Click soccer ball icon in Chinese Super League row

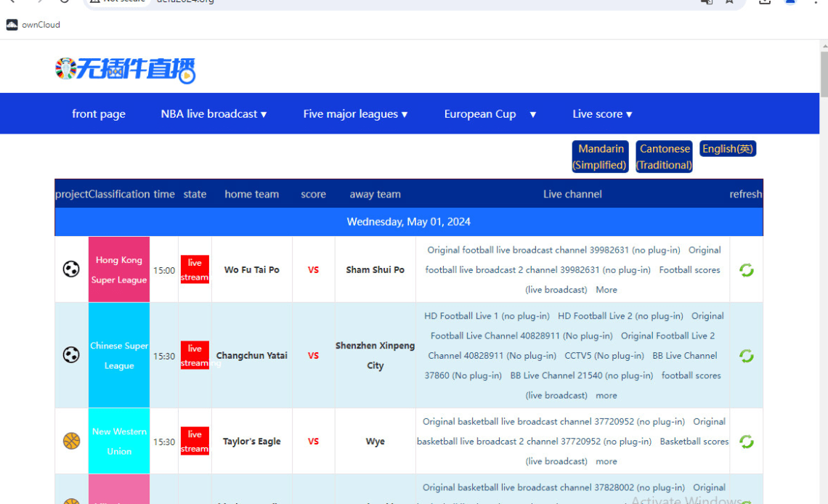tap(71, 354)
